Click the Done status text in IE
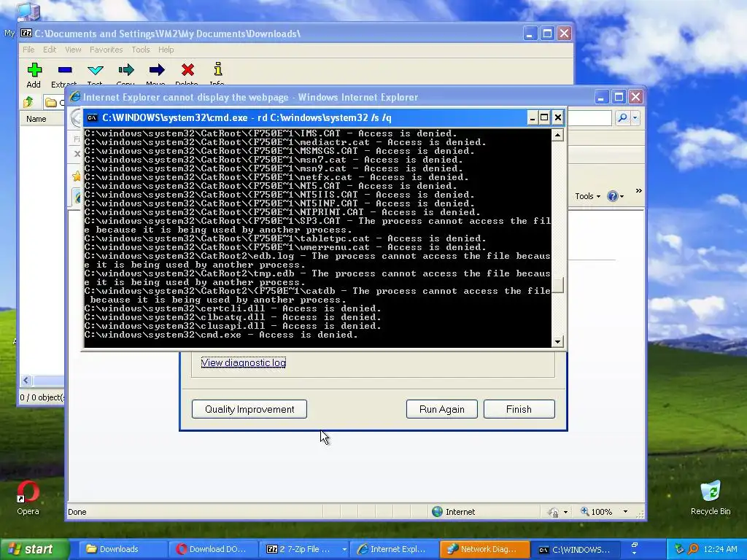 pyautogui.click(x=77, y=513)
